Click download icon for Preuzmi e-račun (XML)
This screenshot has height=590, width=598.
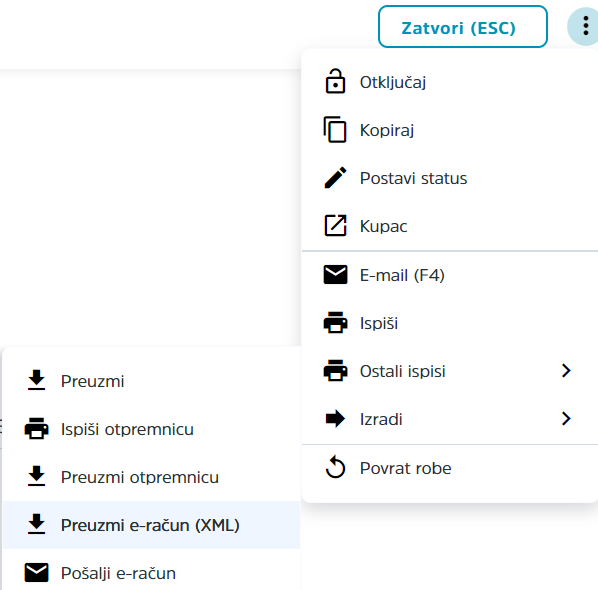point(37,524)
